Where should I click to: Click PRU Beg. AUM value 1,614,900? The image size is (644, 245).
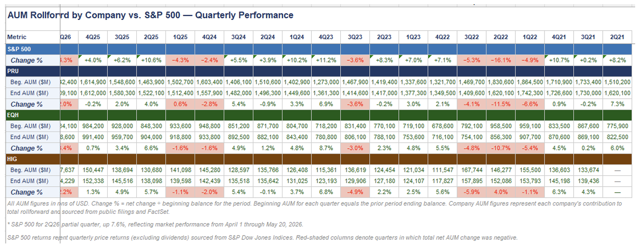pos(93,82)
